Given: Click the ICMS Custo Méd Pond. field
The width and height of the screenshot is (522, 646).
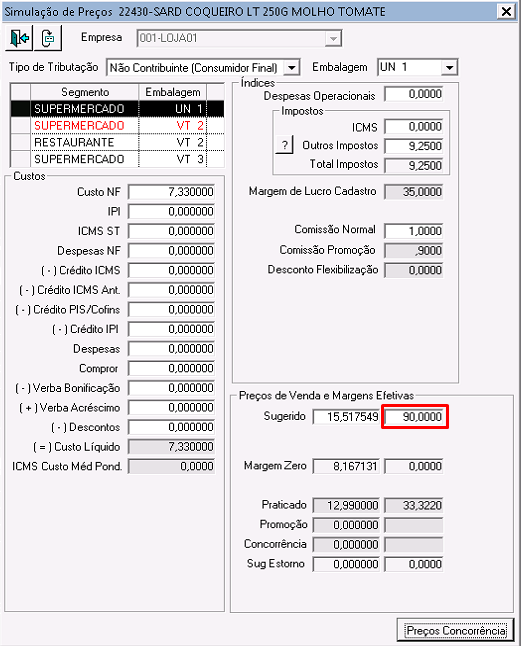Looking at the screenshot, I should coord(171,467).
